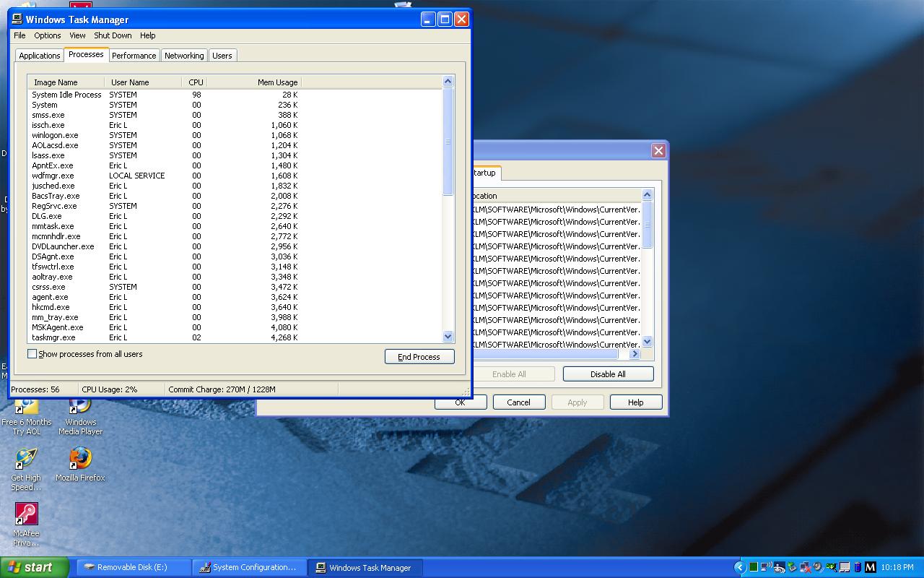Select the System Idle Process row
The width and height of the screenshot is (924, 578).
[165, 95]
